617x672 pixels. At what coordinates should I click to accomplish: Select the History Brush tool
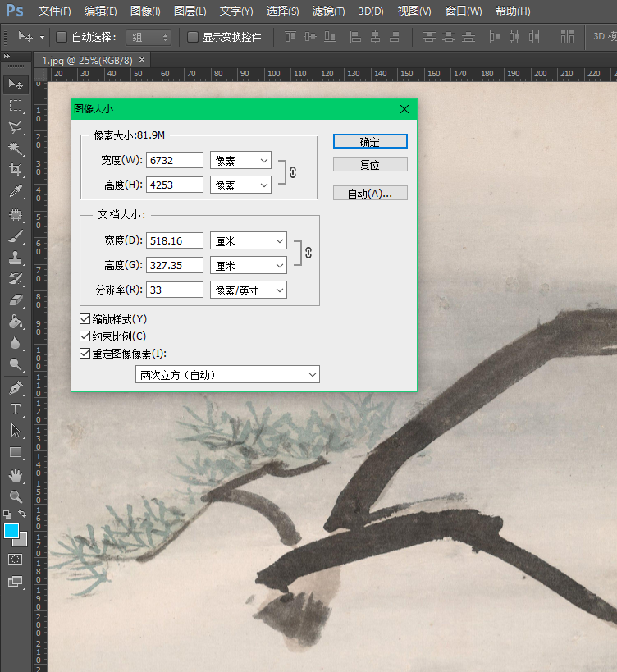click(16, 279)
